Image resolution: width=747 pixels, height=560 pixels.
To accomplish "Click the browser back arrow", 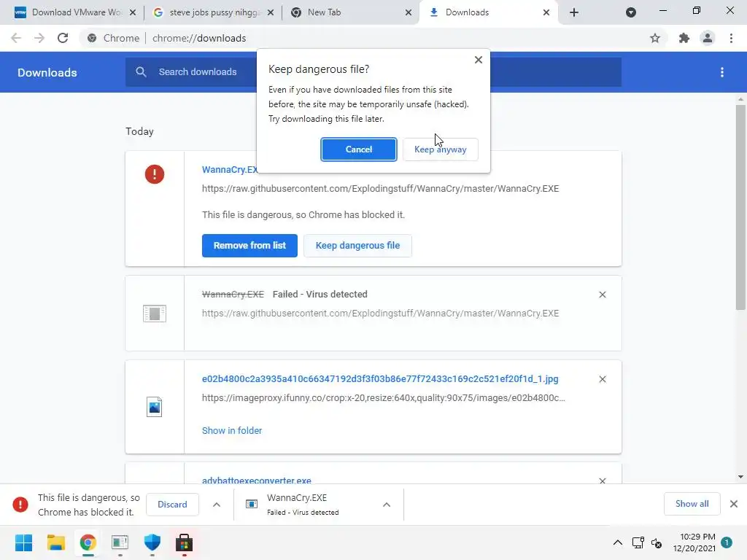I will pos(16,38).
